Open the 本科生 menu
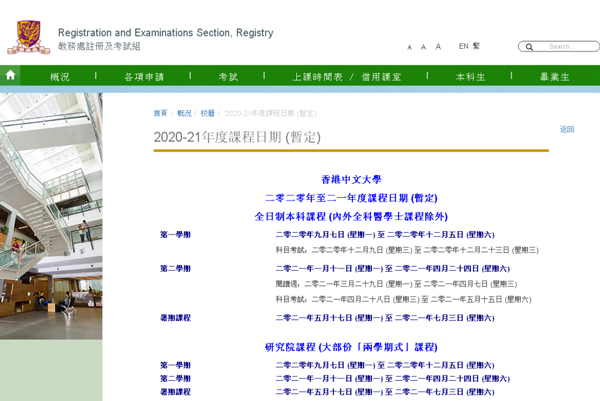Image resolution: width=600 pixels, height=401 pixels. (470, 77)
